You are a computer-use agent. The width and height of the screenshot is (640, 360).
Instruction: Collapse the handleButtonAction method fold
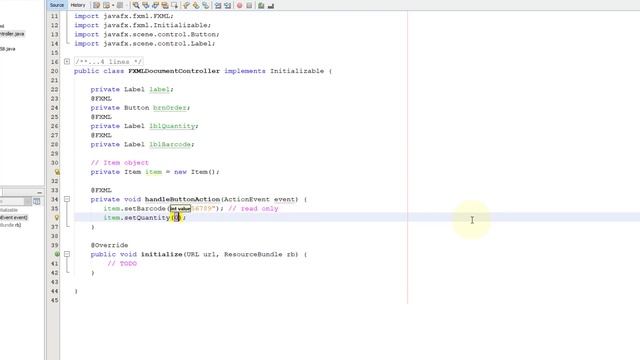click(x=67, y=199)
